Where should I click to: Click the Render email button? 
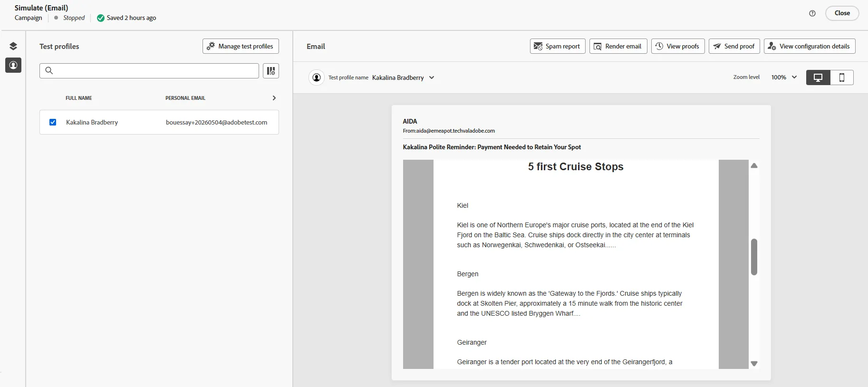(x=618, y=46)
